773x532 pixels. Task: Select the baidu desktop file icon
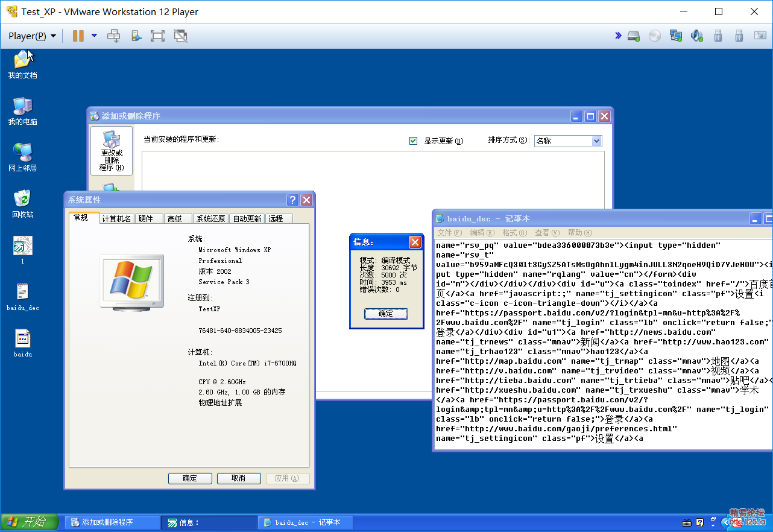pos(22,344)
